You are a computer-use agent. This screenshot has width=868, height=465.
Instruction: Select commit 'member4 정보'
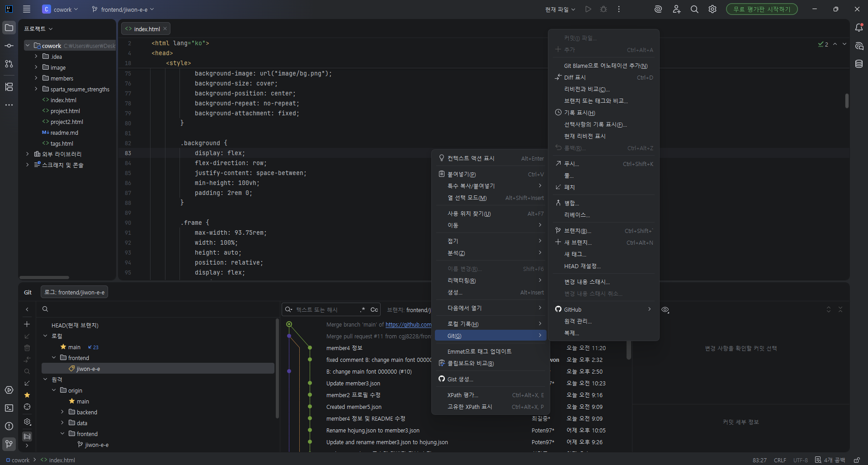point(344,348)
